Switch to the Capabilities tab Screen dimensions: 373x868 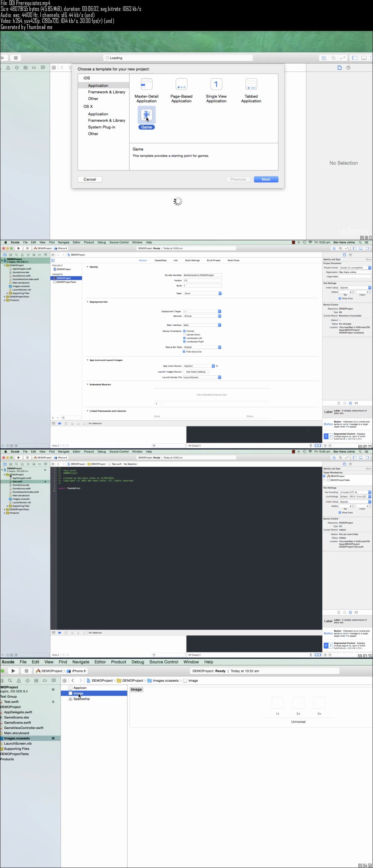pyautogui.click(x=160, y=260)
